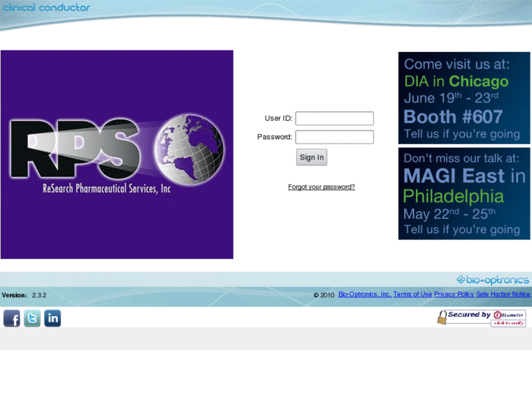
Task: Click the MAGI East Philadelphia banner
Action: pos(464,193)
